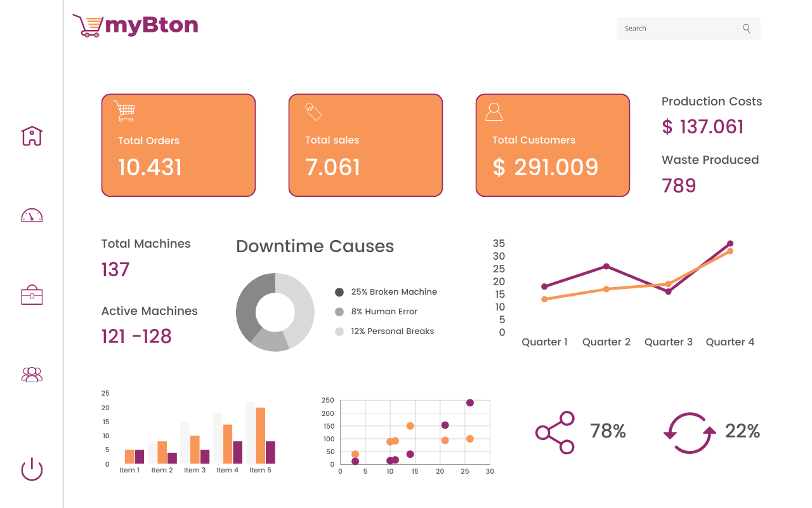Open the Home icon in the sidebar
This screenshot has height=508, width=812.
tap(32, 135)
